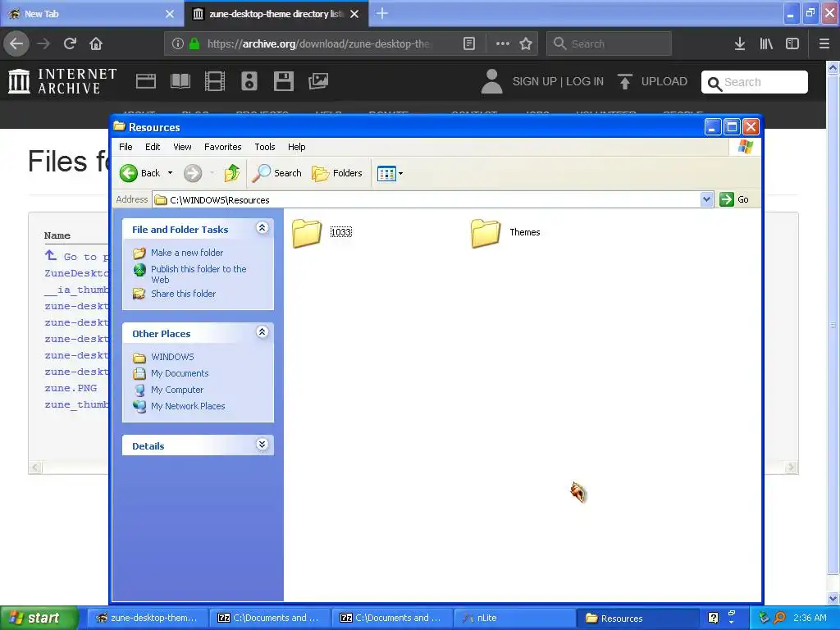
Task: Click the Windows Start button
Action: click(x=39, y=618)
